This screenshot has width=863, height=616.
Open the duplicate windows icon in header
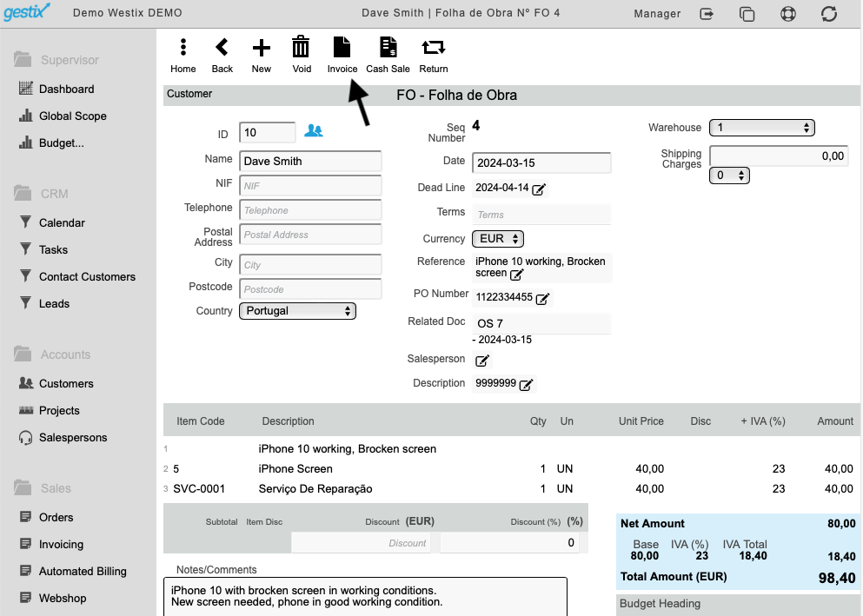pos(747,14)
